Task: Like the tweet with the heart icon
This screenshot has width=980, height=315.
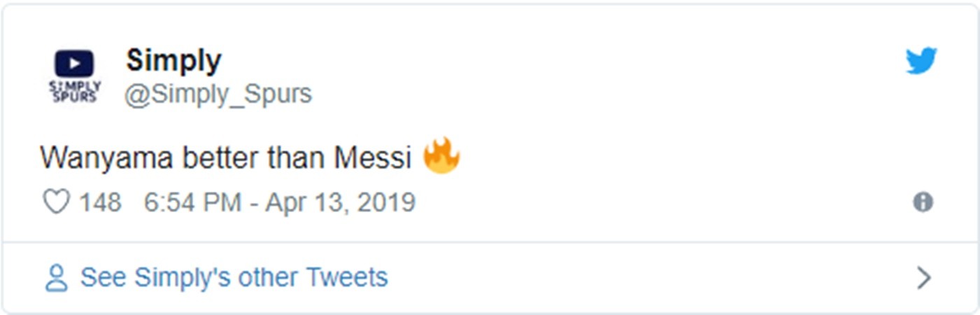Action: (56, 202)
